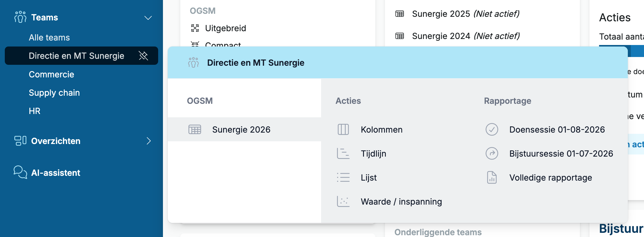Expand the Overzichten section arrow
The height and width of the screenshot is (237, 644).
click(x=149, y=141)
